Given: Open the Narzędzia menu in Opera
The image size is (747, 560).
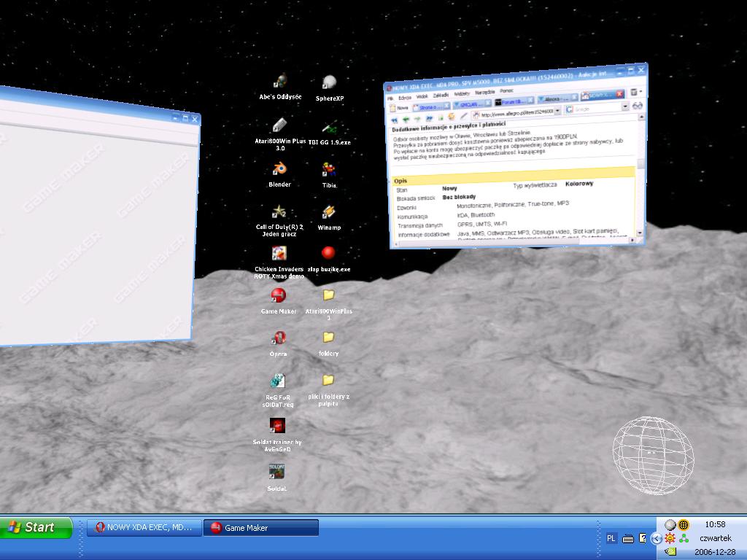Looking at the screenshot, I should tap(484, 93).
